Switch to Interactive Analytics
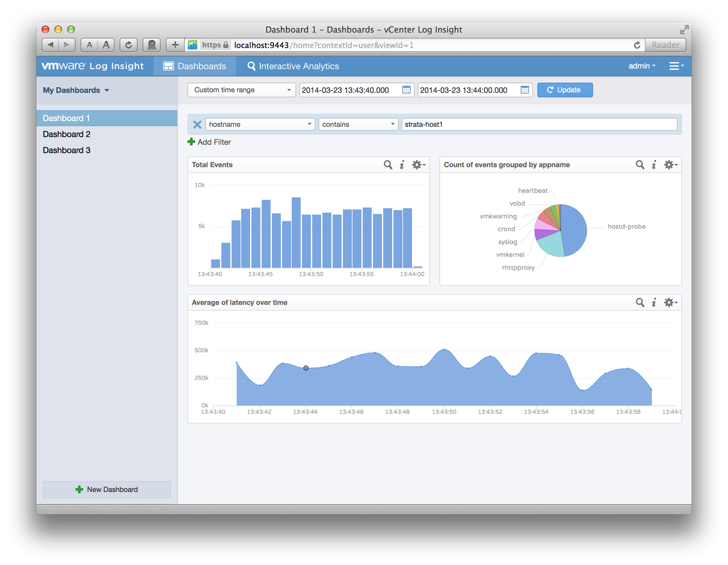 pos(293,66)
